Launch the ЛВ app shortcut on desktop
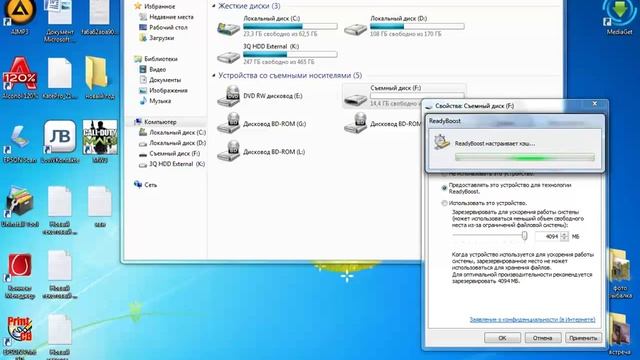 (x=60, y=142)
